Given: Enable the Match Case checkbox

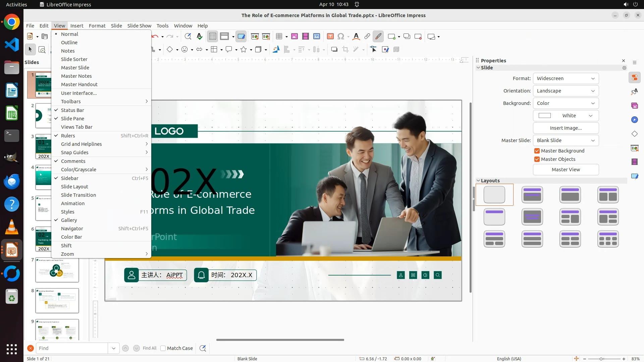Looking at the screenshot, I should 163,348.
